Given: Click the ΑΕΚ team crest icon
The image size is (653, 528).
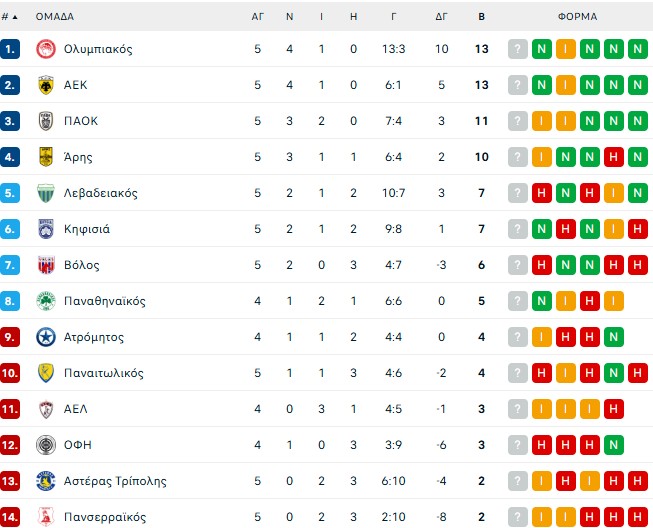Looking at the screenshot, I should tap(45, 85).
